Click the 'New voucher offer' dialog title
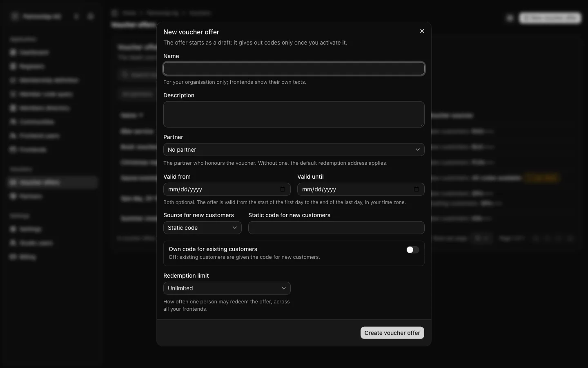Image resolution: width=588 pixels, height=368 pixels. click(191, 32)
